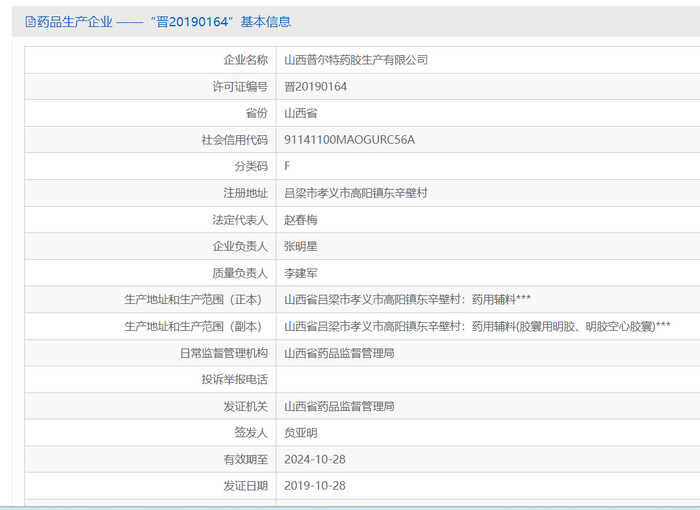Click the document icon beside 药品生产企业 header

click(x=30, y=21)
